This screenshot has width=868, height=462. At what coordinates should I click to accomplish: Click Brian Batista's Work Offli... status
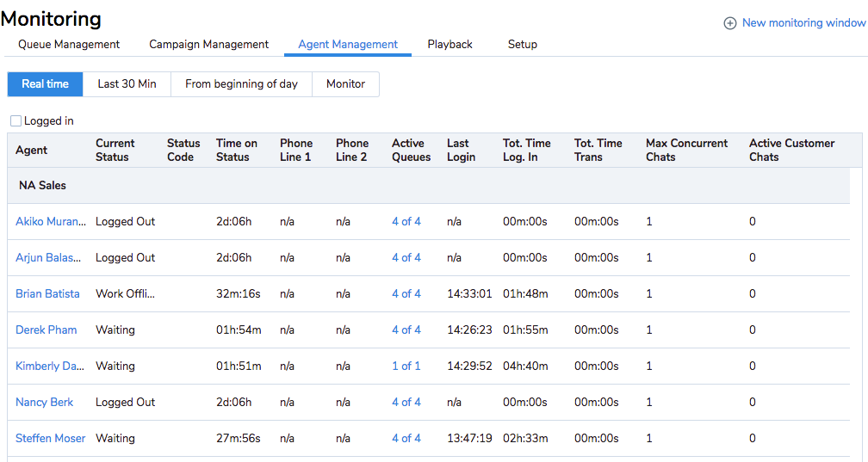tap(125, 293)
